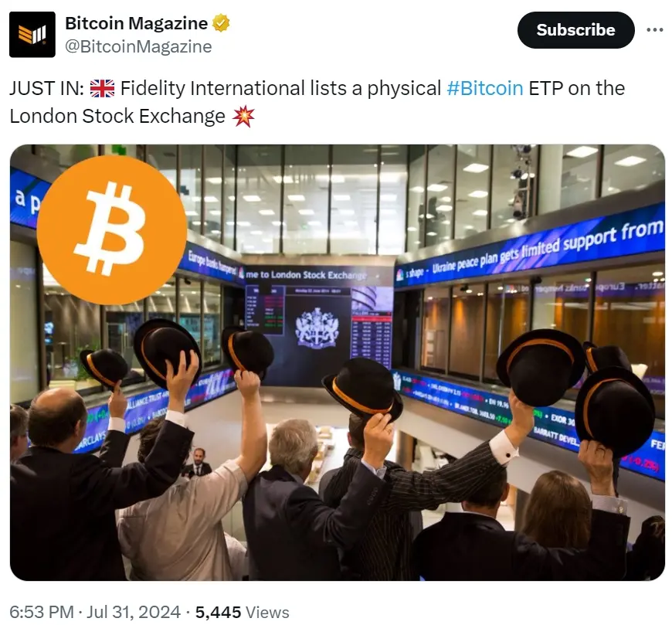672x625 pixels.
Task: Open the 6:53 PM timestamp link
Action: point(42,612)
